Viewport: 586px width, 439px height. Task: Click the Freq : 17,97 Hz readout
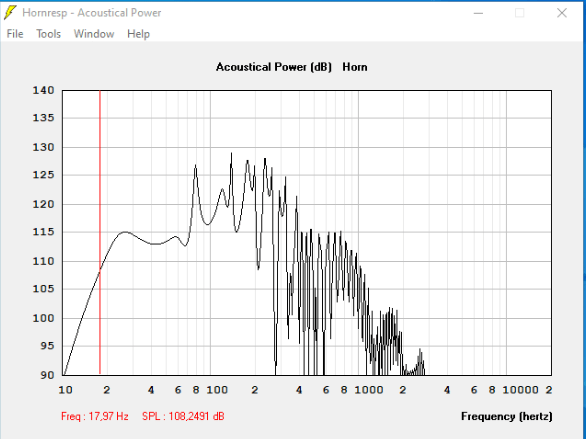[95, 416]
